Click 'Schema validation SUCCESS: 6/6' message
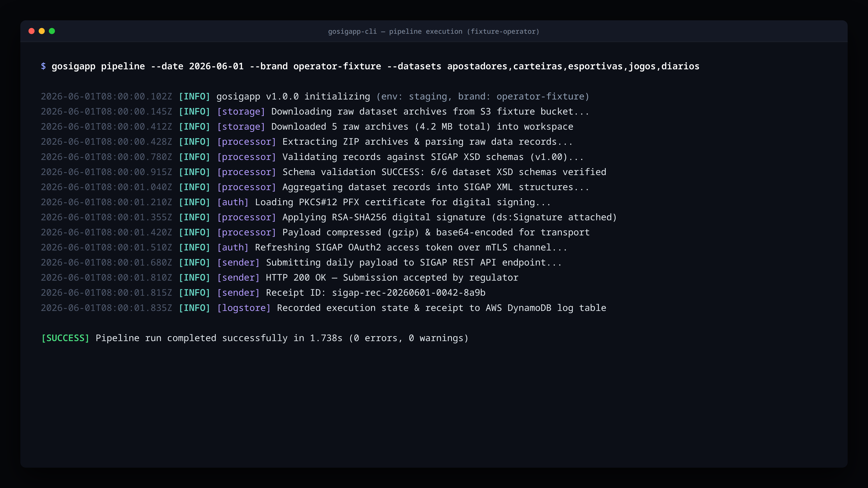 tap(444, 172)
